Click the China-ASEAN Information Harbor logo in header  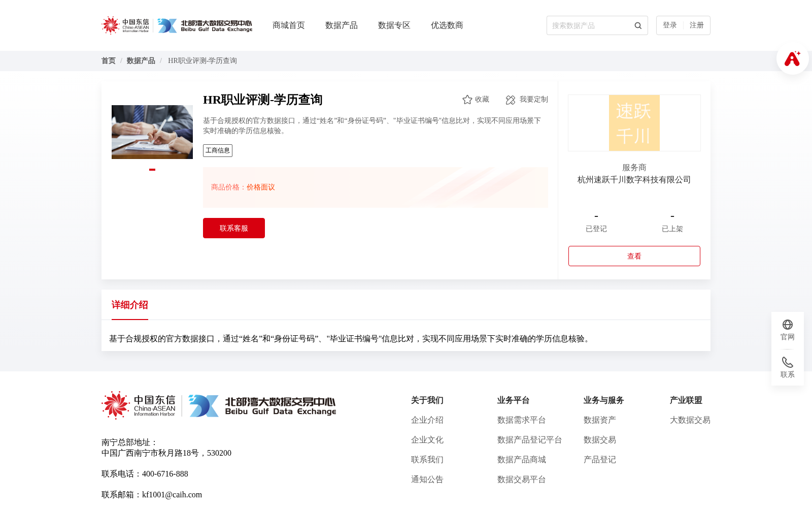pyautogui.click(x=125, y=25)
